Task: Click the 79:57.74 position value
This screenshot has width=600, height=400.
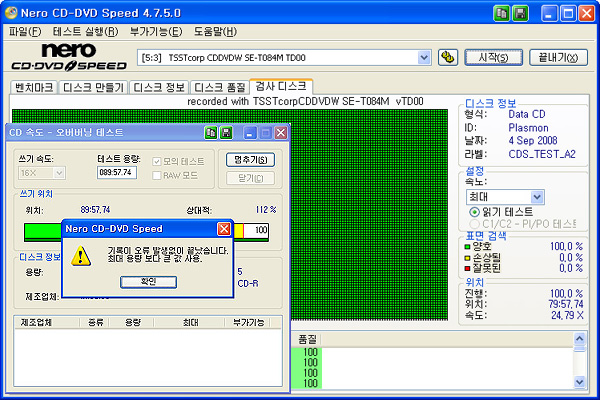Action: click(566, 304)
